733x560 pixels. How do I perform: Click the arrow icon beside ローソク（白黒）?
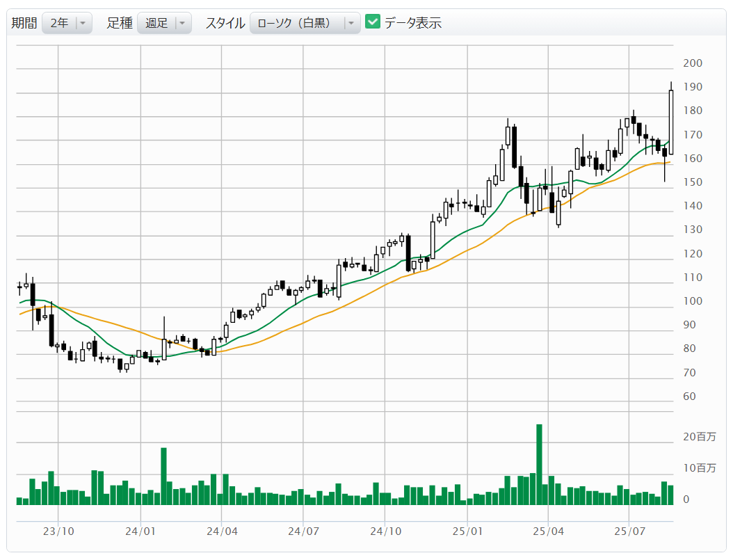tap(351, 23)
